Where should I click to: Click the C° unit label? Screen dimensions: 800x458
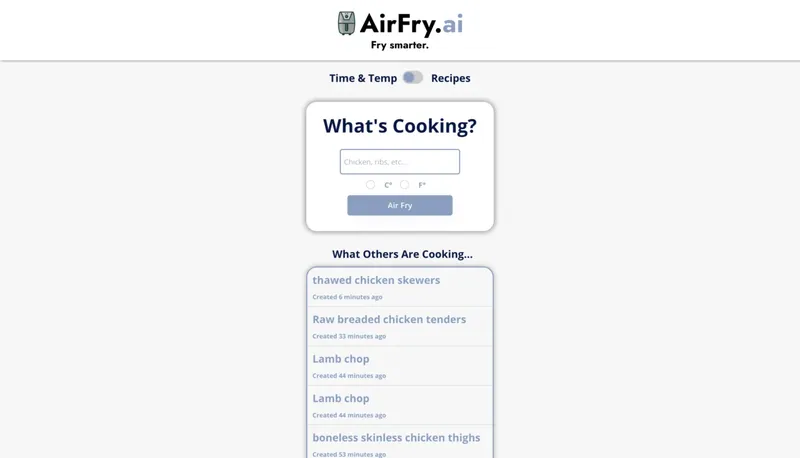pyautogui.click(x=388, y=185)
